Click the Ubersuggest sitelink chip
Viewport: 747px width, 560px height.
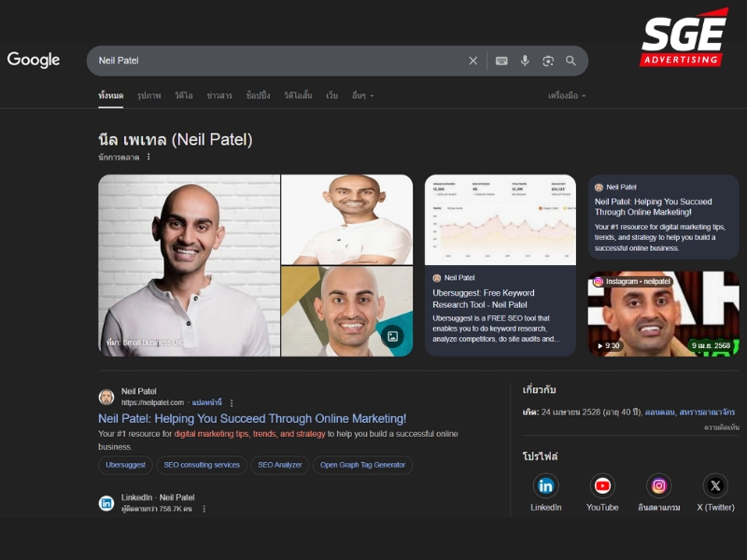(x=126, y=465)
